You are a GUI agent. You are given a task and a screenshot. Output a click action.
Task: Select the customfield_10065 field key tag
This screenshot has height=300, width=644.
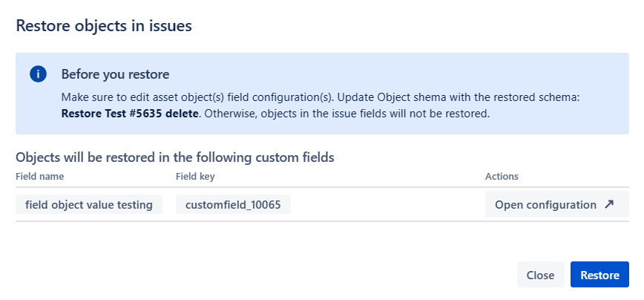(x=233, y=204)
